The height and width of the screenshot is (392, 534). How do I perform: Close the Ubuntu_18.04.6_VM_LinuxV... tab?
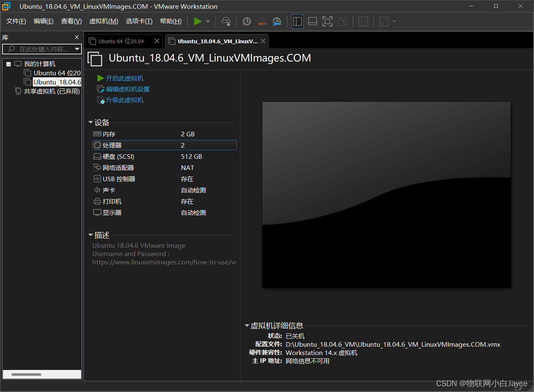pyautogui.click(x=263, y=41)
